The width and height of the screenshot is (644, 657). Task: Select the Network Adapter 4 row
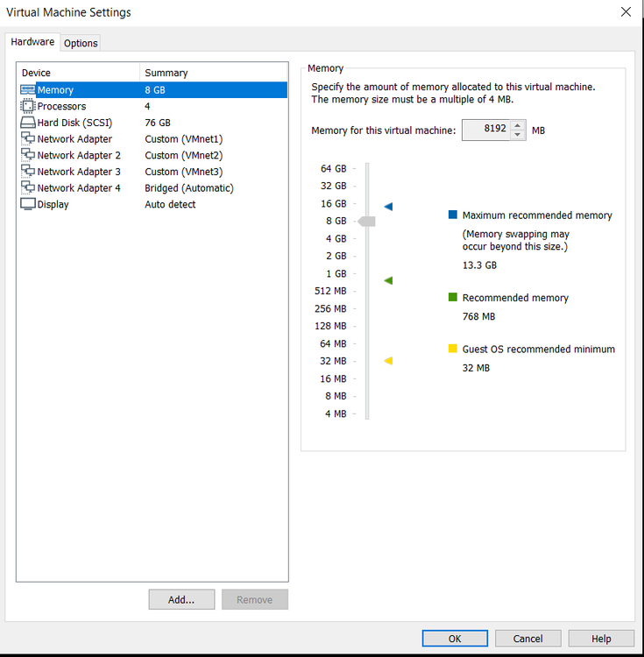coord(153,187)
